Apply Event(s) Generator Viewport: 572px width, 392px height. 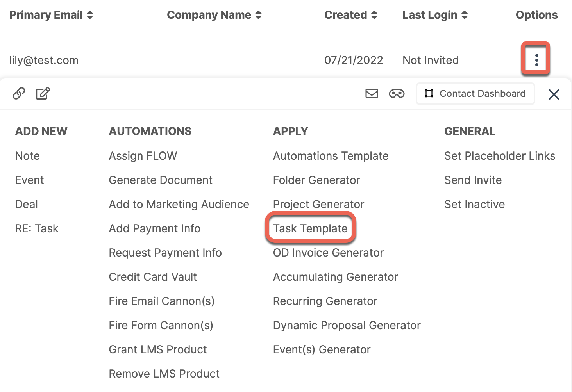point(322,349)
